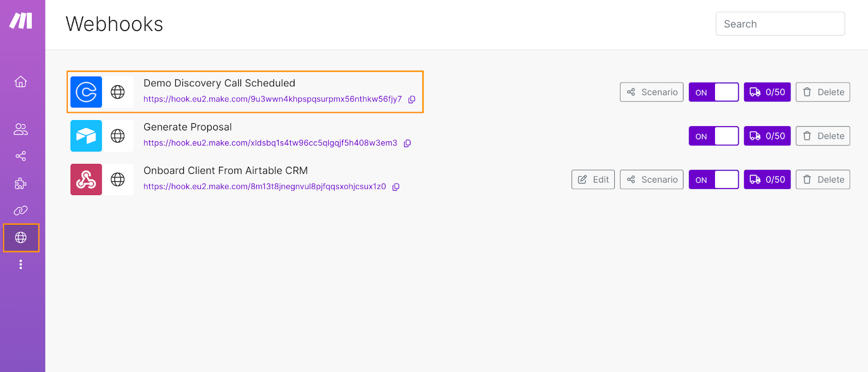The height and width of the screenshot is (372, 868).
Task: Click the Search webhooks field
Action: click(x=780, y=24)
